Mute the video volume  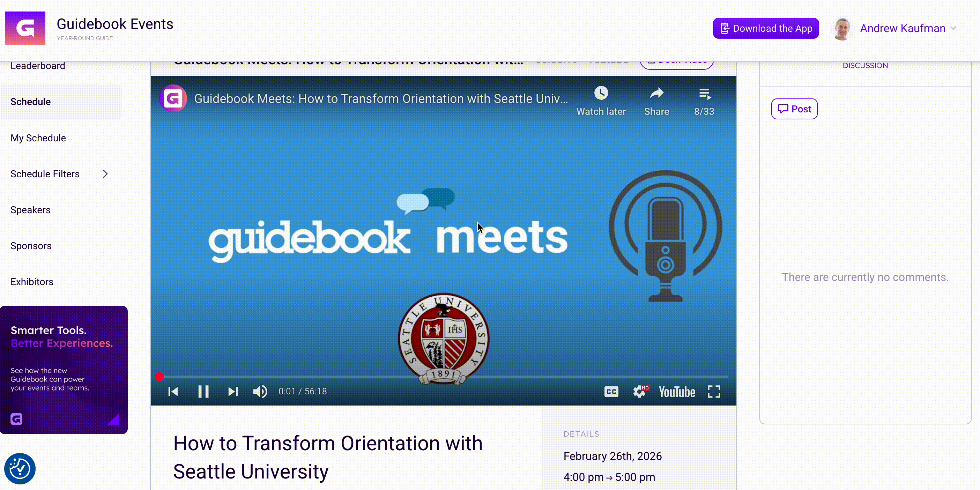point(260,392)
